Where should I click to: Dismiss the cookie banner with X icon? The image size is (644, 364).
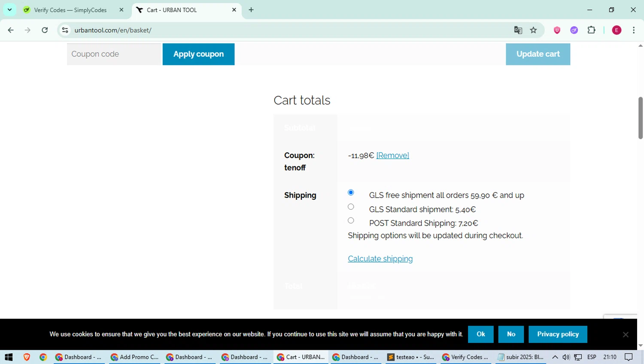[626, 334]
